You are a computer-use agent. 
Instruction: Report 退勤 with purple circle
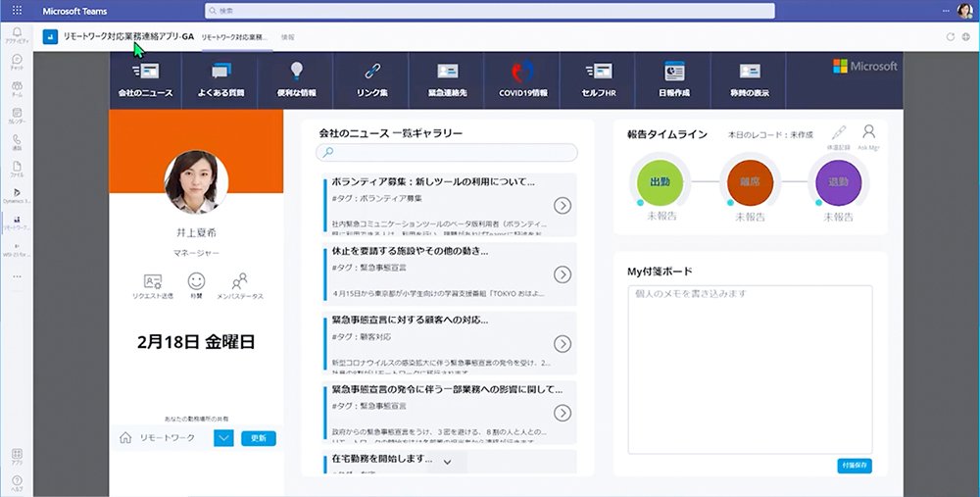pos(839,182)
